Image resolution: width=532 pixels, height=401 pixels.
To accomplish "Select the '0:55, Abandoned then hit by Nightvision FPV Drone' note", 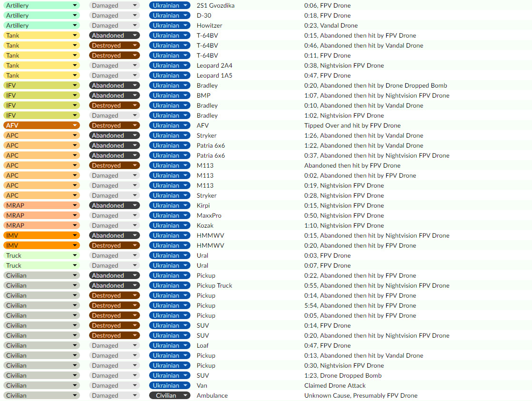I will point(377,286).
